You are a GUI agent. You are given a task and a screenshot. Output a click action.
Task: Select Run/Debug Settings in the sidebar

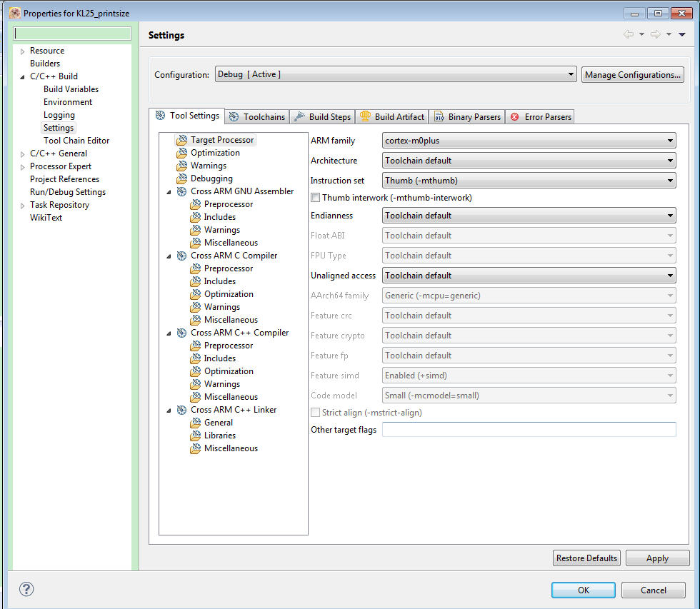[68, 192]
